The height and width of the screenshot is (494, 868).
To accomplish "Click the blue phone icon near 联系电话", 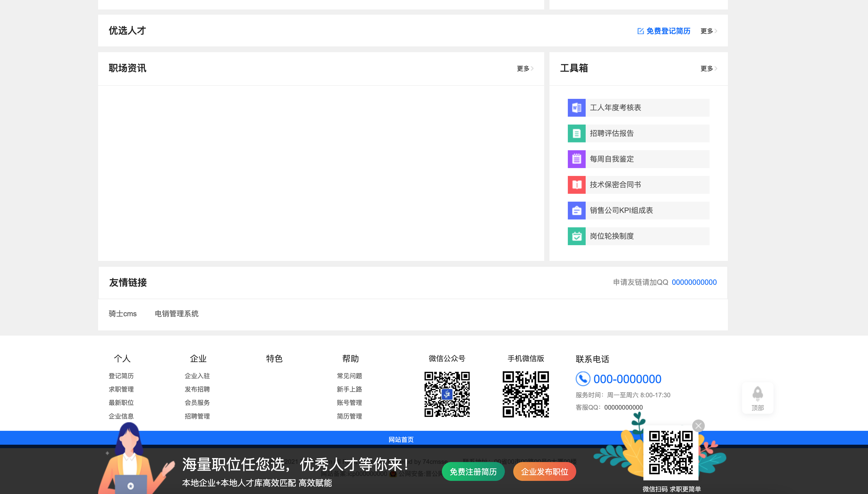I will click(583, 379).
